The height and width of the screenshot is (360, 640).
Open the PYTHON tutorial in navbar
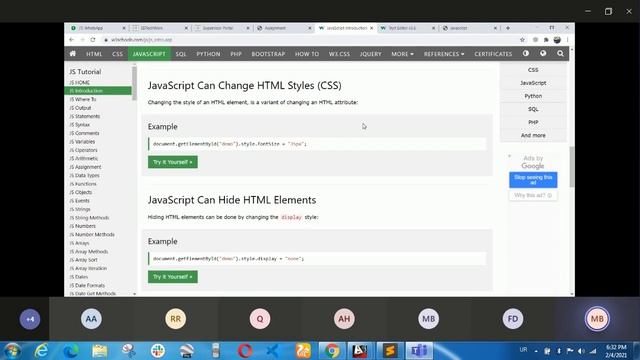208,54
